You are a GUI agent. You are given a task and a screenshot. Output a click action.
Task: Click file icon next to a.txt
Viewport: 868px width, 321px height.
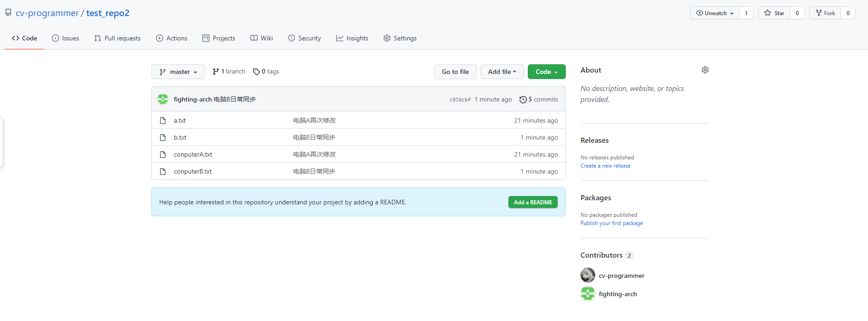pyautogui.click(x=163, y=121)
